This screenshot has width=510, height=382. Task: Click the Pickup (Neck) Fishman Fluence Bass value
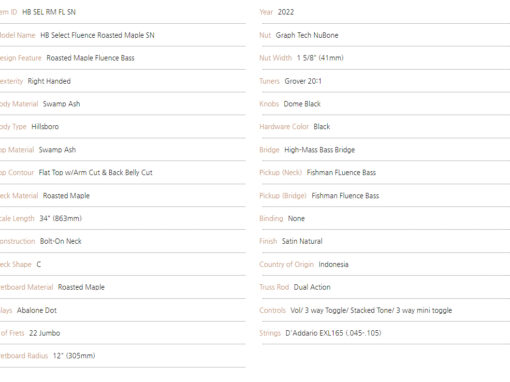[x=341, y=172]
